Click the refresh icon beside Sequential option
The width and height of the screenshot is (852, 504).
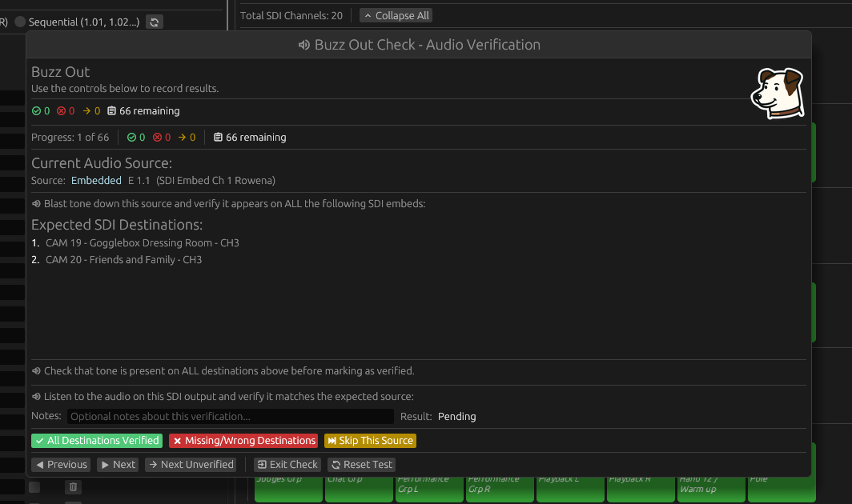click(155, 22)
